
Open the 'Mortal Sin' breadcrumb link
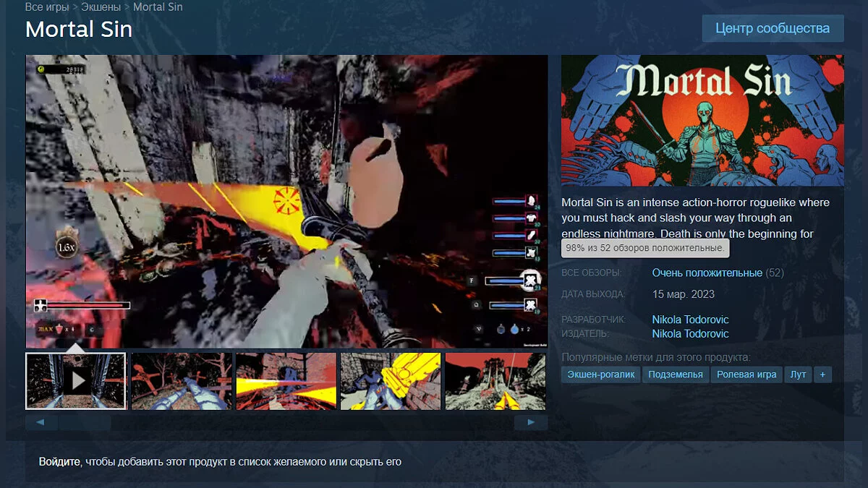(x=158, y=7)
